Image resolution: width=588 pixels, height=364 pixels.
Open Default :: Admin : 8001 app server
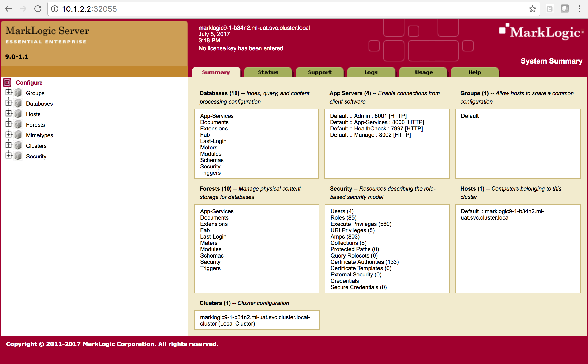click(368, 116)
